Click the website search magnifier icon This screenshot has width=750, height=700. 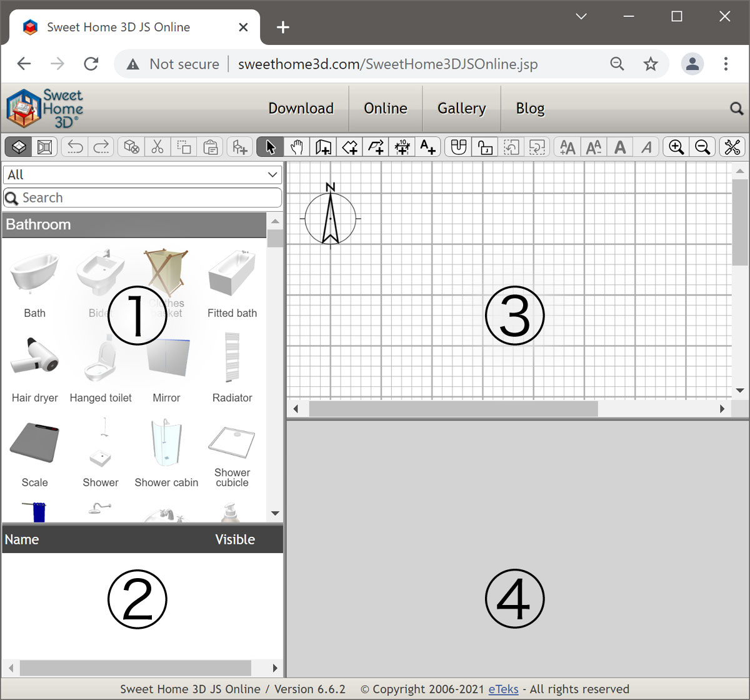(736, 109)
